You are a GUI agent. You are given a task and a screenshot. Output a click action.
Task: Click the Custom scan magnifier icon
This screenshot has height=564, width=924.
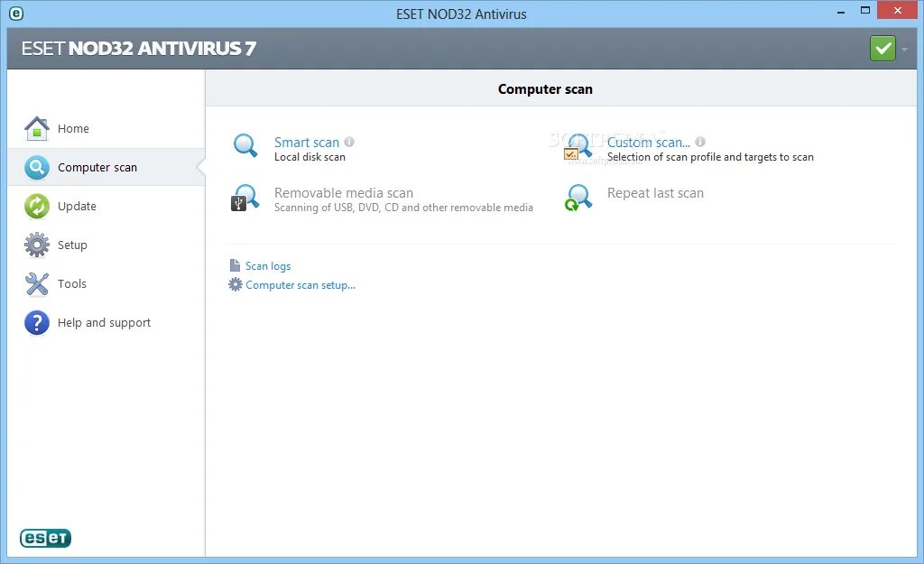(x=577, y=146)
